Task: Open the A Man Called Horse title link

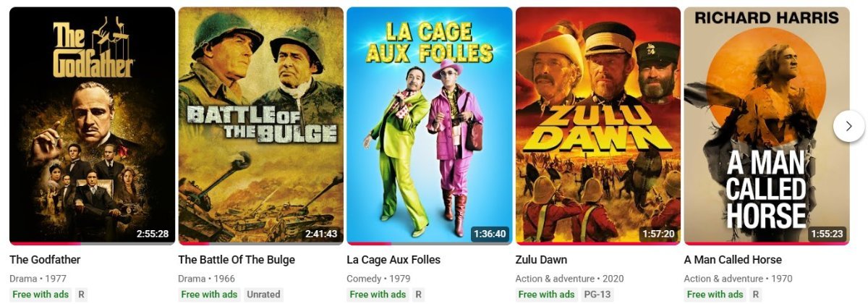Action: [x=733, y=260]
